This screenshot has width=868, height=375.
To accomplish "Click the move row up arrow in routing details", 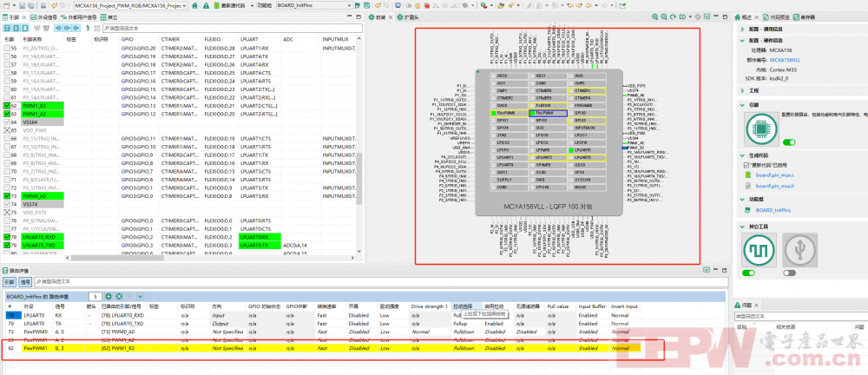I will 129,296.
